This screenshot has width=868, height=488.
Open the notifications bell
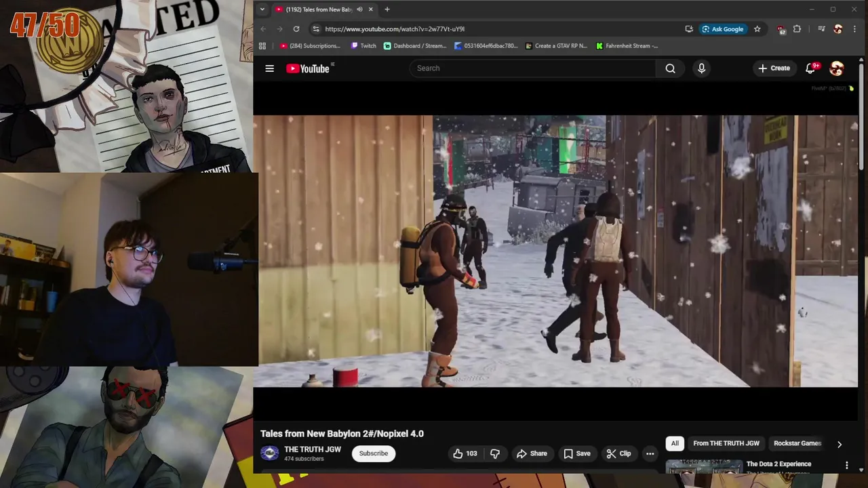point(810,68)
